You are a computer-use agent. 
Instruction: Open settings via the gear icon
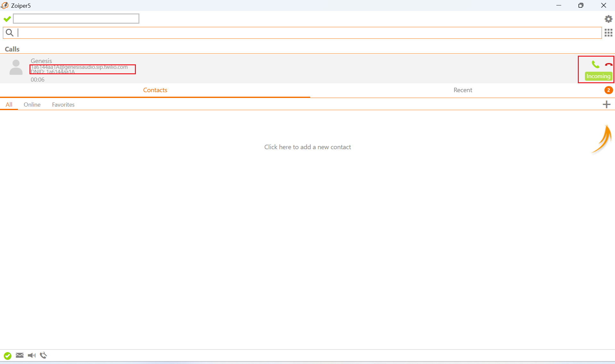608,19
